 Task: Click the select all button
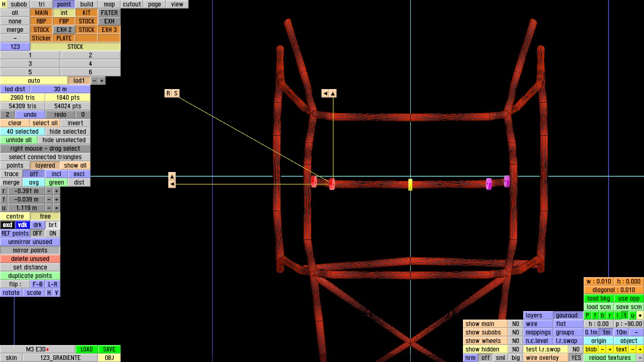click(x=45, y=123)
